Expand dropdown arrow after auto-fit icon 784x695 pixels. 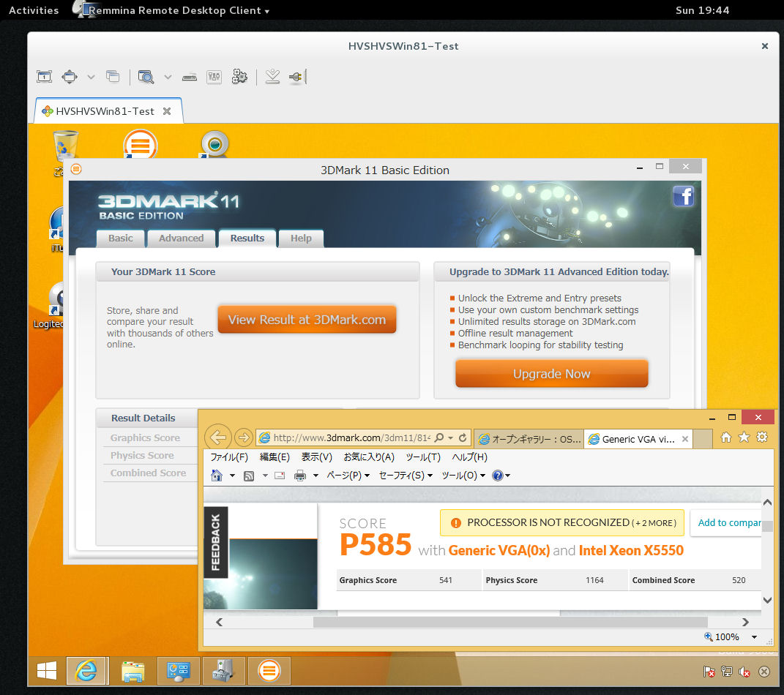point(91,77)
